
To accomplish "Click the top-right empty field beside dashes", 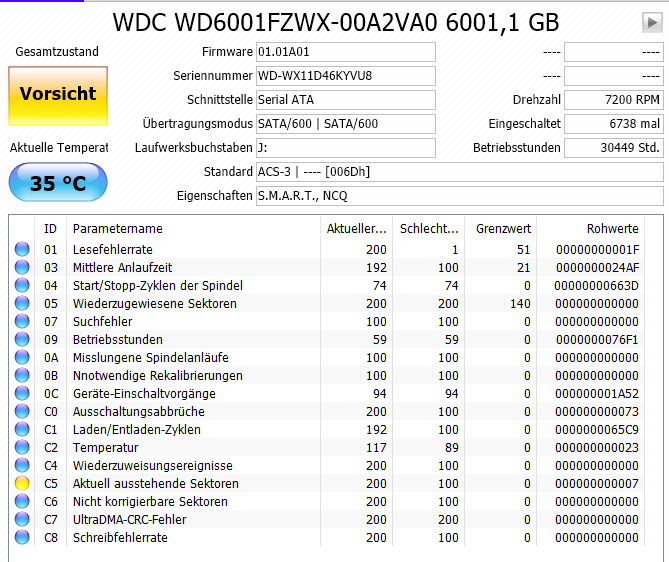I will (x=614, y=52).
